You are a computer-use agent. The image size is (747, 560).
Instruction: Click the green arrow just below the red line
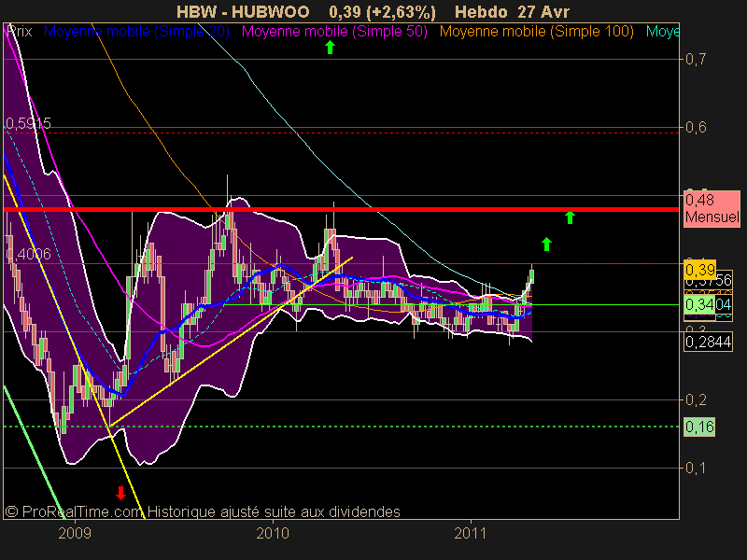tap(570, 217)
